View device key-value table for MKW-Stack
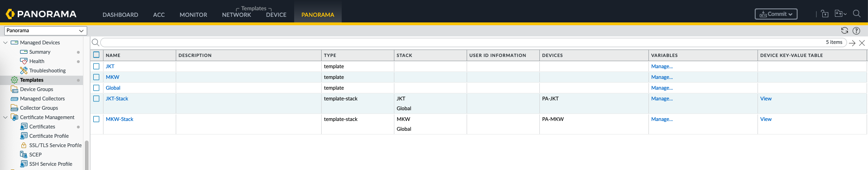 click(x=766, y=119)
